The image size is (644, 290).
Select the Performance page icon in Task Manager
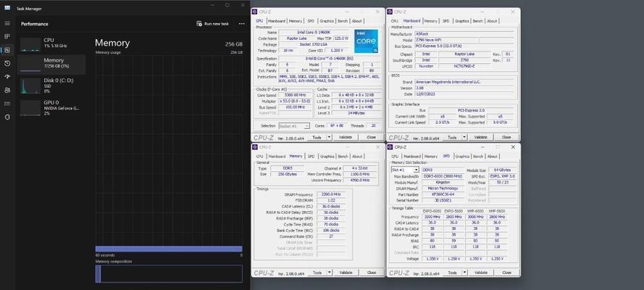tap(7, 50)
